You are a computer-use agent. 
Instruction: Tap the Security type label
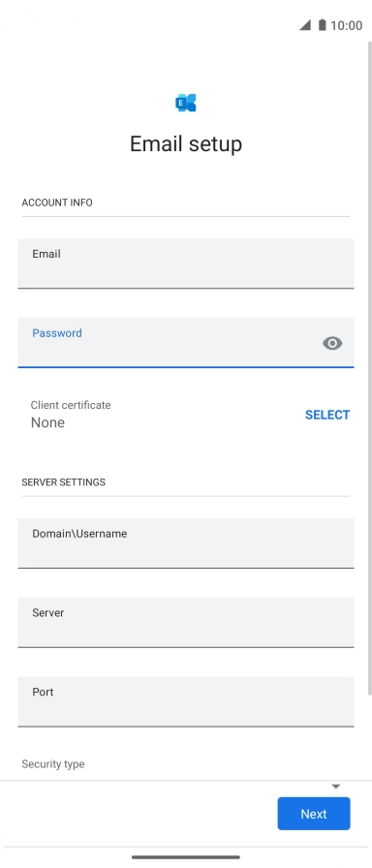[x=53, y=764]
